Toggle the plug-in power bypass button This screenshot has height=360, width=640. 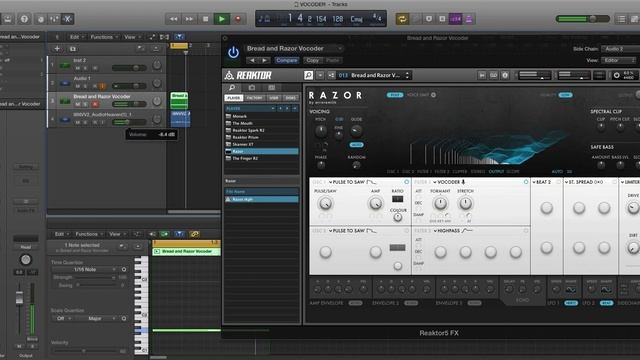click(233, 53)
